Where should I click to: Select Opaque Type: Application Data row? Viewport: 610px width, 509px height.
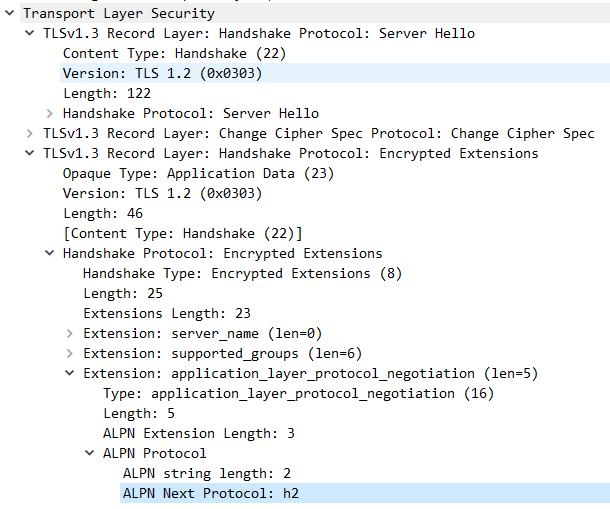198,174
